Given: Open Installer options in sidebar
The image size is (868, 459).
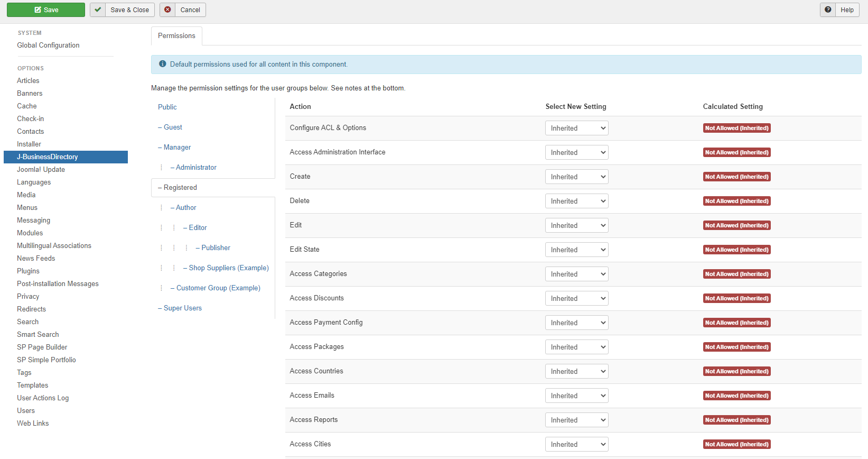Looking at the screenshot, I should (29, 144).
